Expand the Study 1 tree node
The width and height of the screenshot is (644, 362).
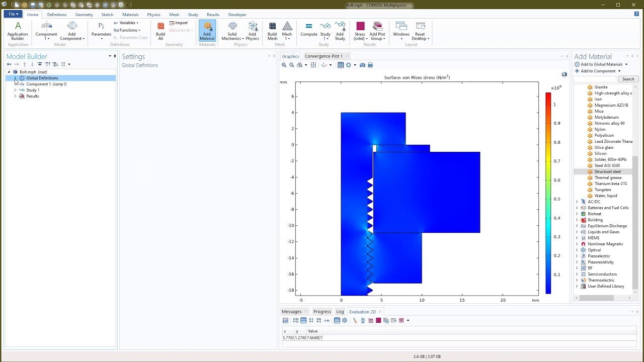(x=15, y=90)
